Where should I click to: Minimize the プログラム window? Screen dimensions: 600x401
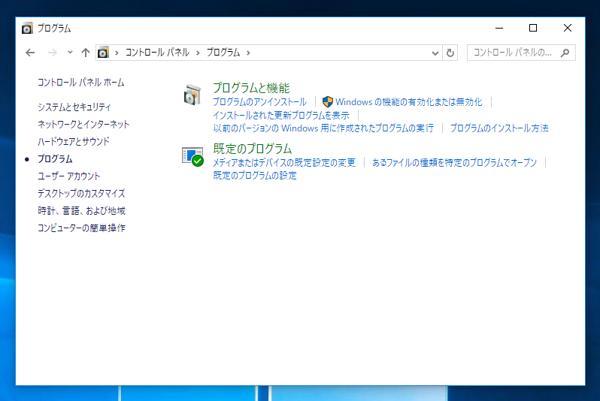(x=499, y=28)
